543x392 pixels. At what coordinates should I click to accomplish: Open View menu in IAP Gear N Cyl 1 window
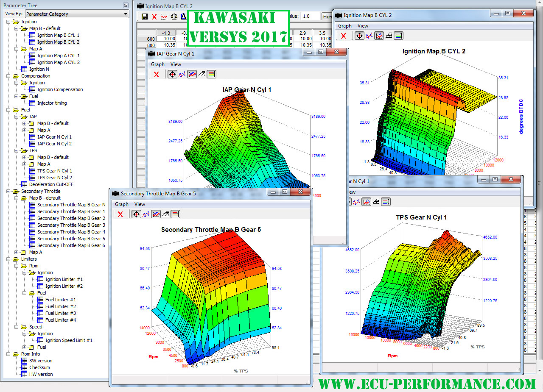pos(176,64)
